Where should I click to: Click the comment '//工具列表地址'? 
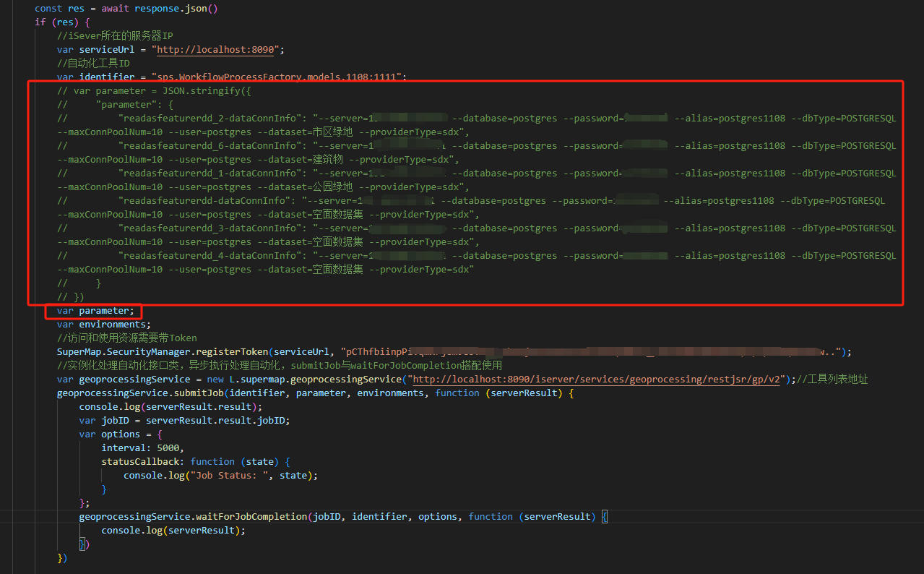tap(832, 380)
